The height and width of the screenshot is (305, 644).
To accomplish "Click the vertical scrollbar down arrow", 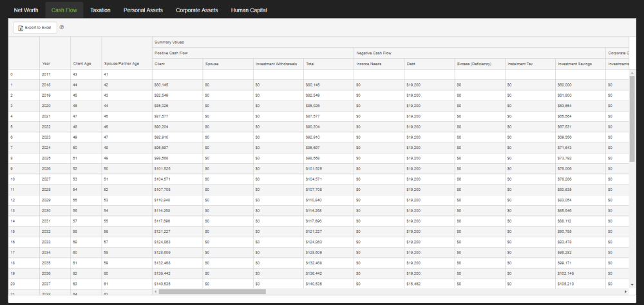I will click(x=632, y=284).
